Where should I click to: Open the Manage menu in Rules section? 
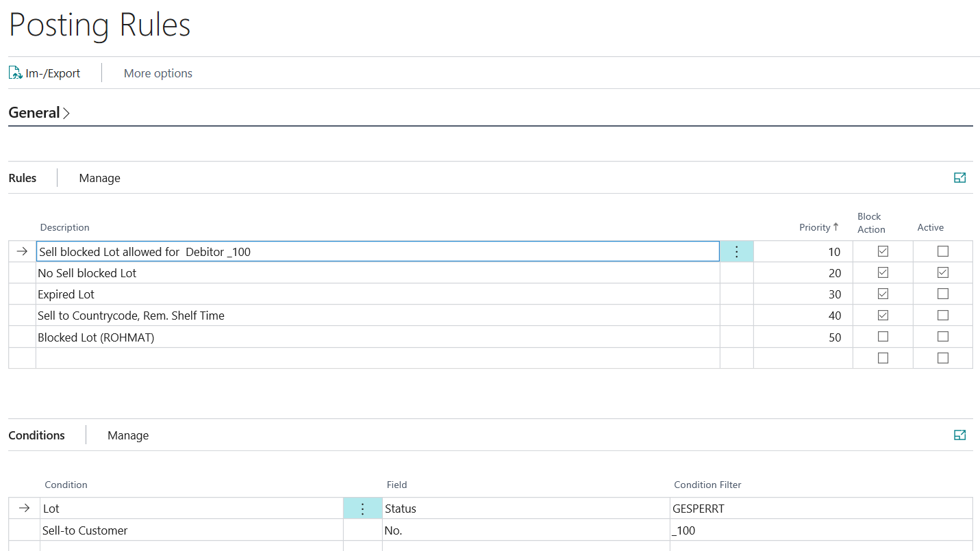point(99,178)
